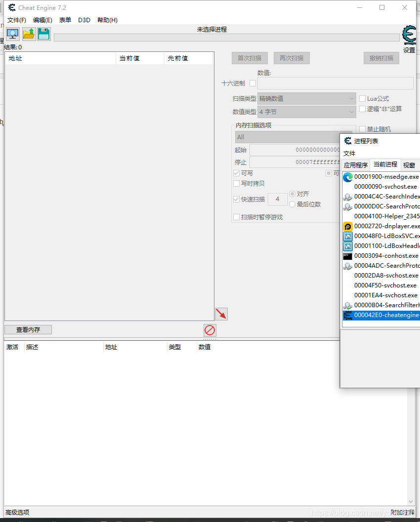The width and height of the screenshot is (420, 522).
Task: Click the open file folder icon
Action: click(29, 34)
